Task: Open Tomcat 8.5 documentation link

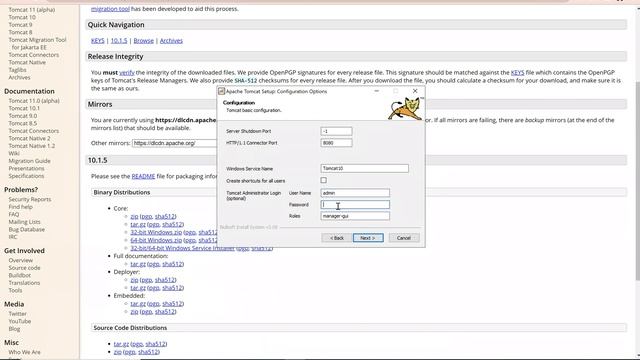Action: coord(23,123)
